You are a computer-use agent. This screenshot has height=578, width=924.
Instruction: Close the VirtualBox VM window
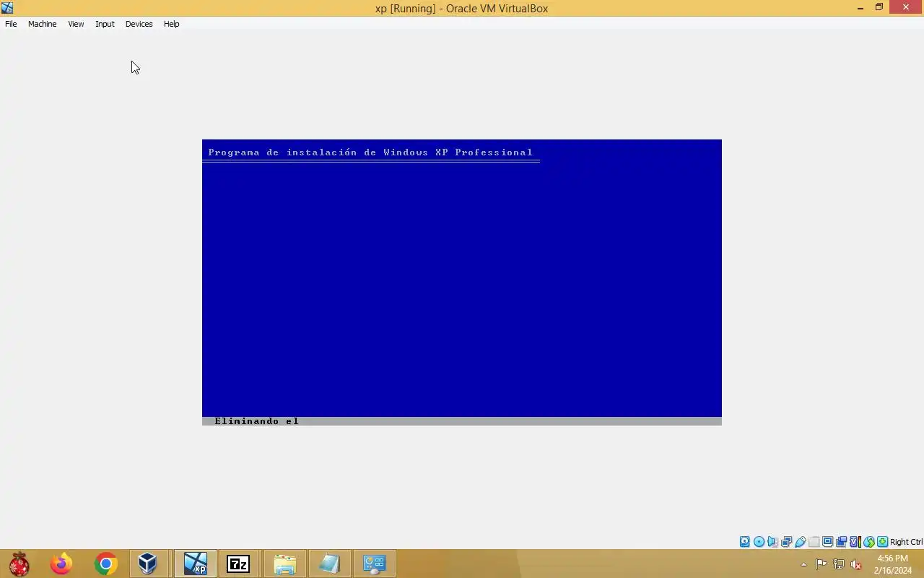click(906, 8)
